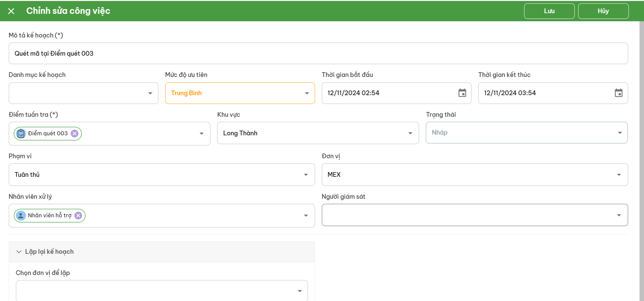Click the Điểm quét 003 chip label

click(48, 134)
